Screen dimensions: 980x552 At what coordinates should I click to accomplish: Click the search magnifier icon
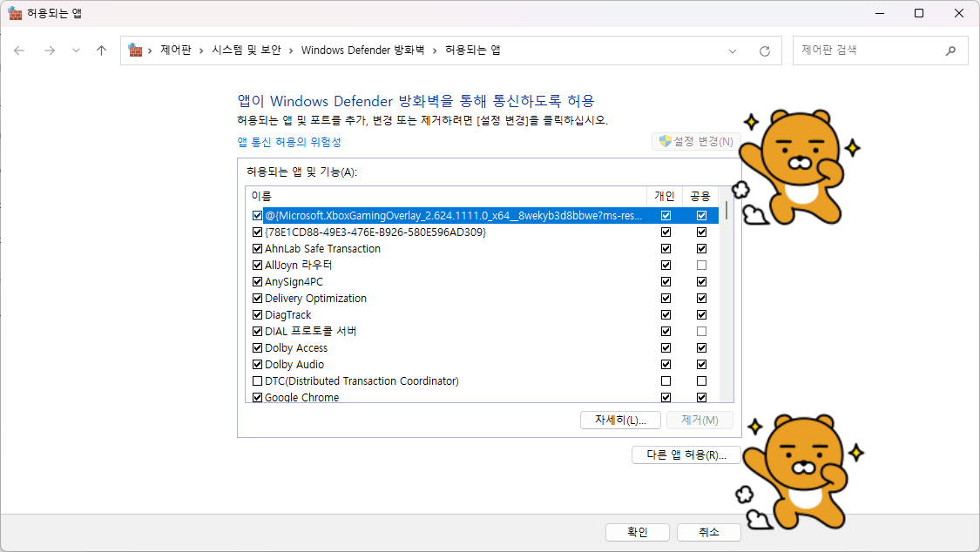950,50
